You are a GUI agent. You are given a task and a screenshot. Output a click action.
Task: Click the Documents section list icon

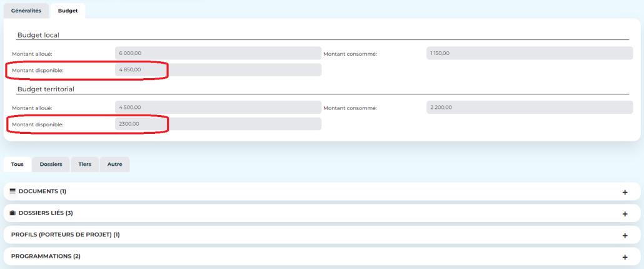click(x=13, y=191)
